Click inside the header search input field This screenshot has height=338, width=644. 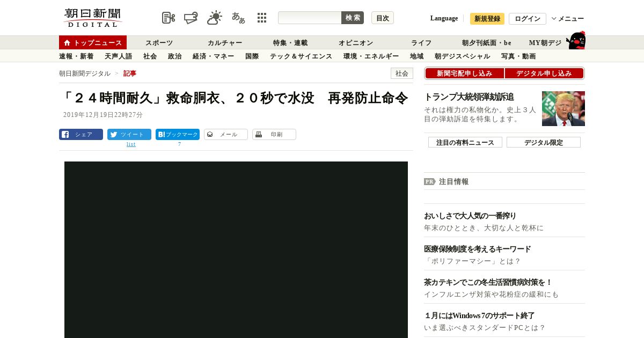coord(310,18)
